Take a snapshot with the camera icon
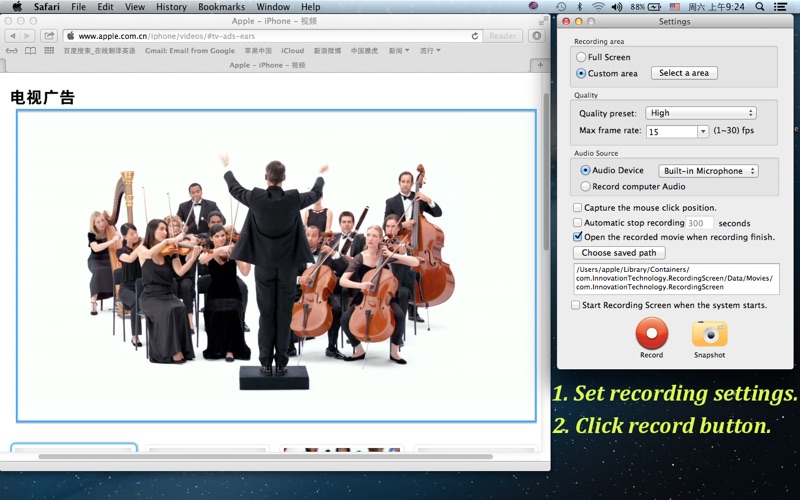Screen dimensions: 800x500 pyautogui.click(x=709, y=333)
